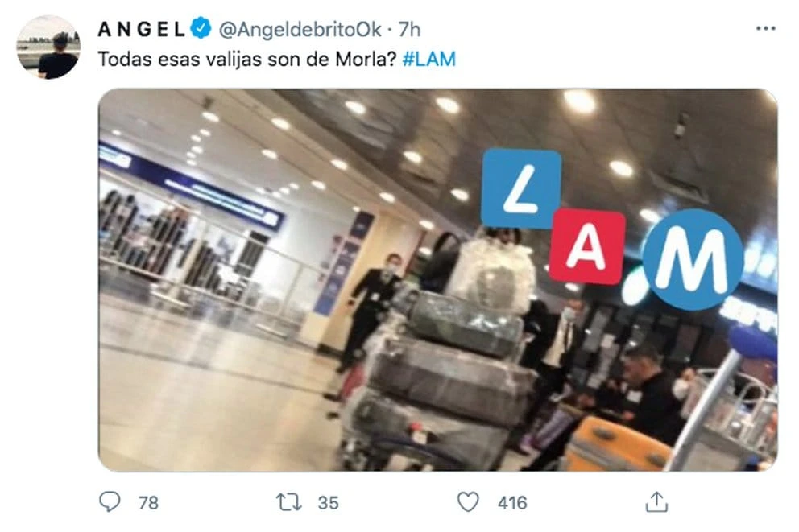Click the ANGEL display name
The image size is (799, 532).
(141, 29)
